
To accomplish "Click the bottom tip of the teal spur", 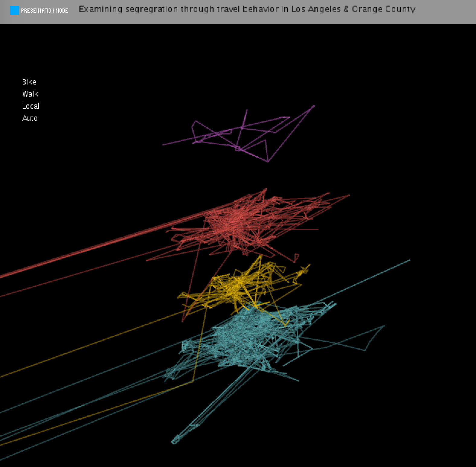I will coord(174,442).
